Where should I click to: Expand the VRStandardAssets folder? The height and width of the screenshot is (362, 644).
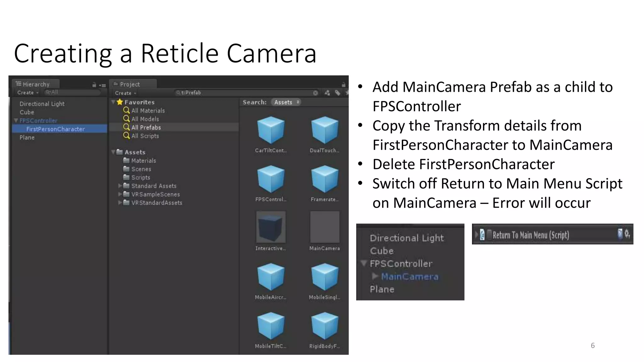click(x=120, y=203)
